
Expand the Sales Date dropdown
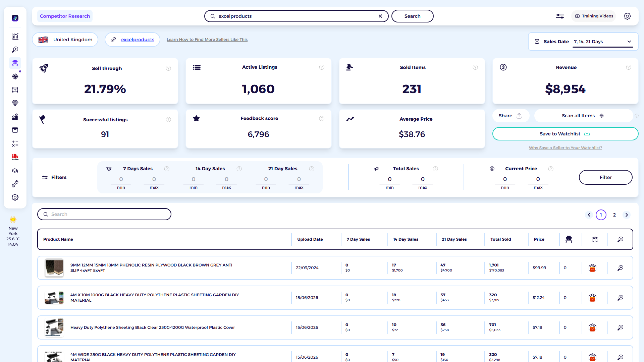(x=603, y=42)
